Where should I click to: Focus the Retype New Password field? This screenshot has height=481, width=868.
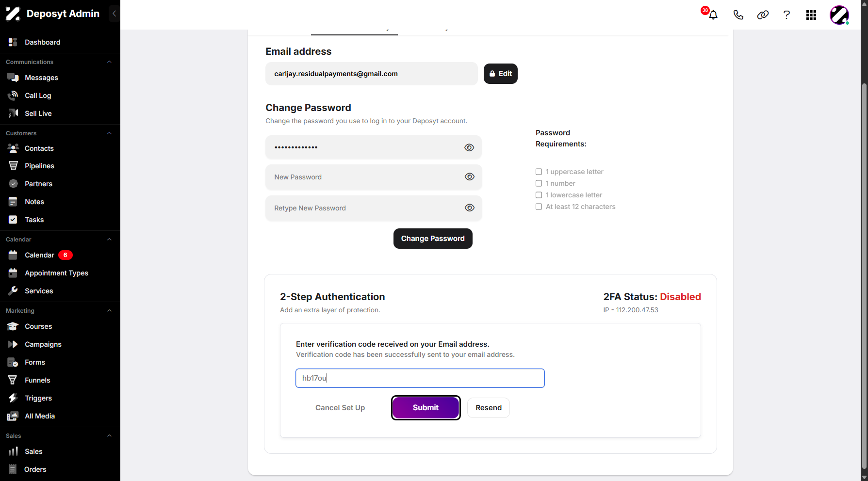(x=374, y=208)
